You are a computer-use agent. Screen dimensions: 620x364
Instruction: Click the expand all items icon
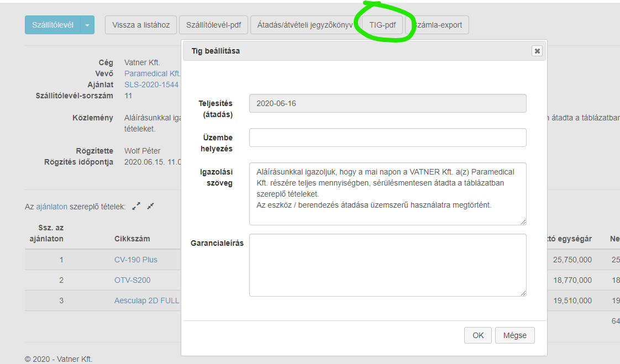click(136, 206)
